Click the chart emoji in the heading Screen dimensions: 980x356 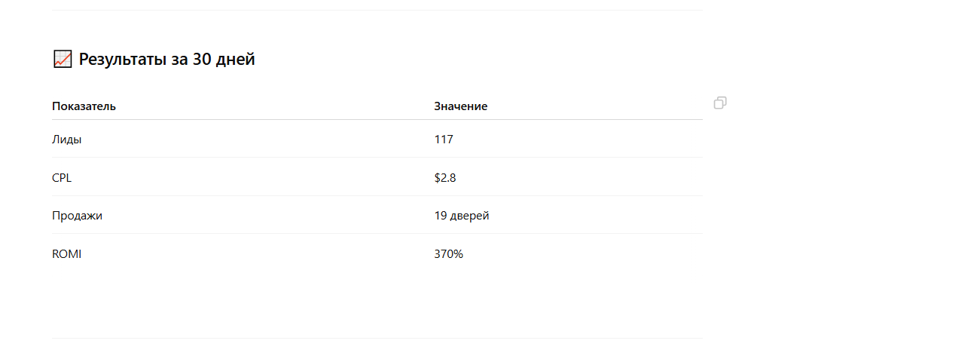[63, 59]
